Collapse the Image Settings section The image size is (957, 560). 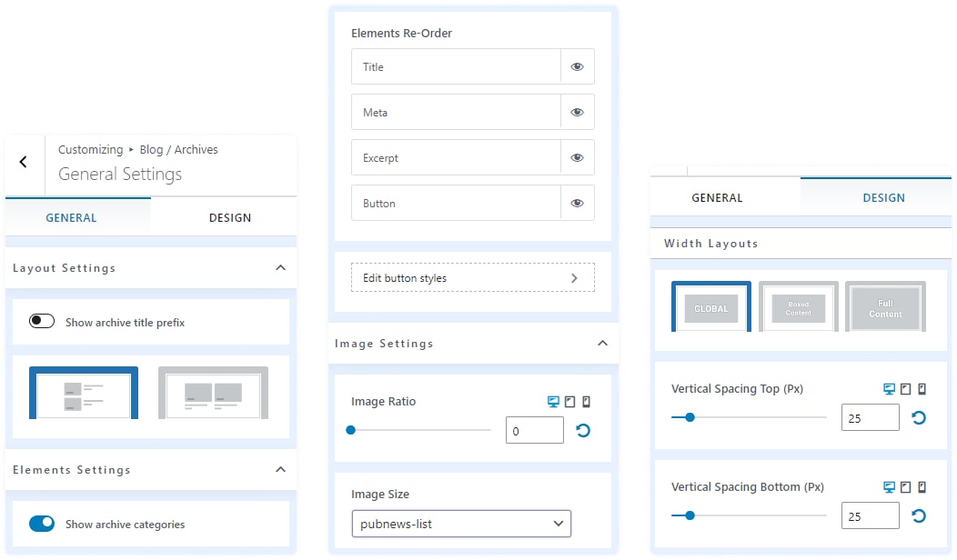[x=601, y=344]
